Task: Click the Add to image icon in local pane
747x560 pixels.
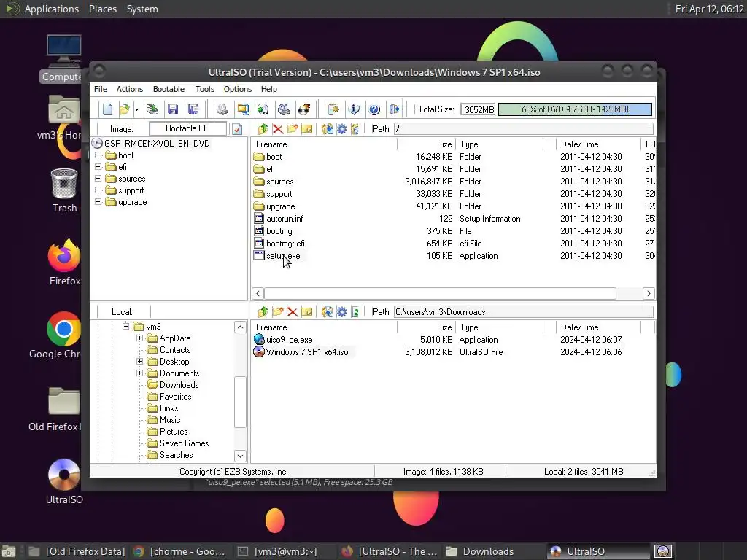Action: coord(328,312)
